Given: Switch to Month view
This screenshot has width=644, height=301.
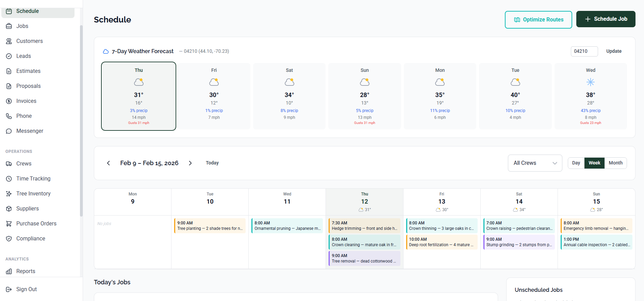Looking at the screenshot, I should click(x=615, y=163).
